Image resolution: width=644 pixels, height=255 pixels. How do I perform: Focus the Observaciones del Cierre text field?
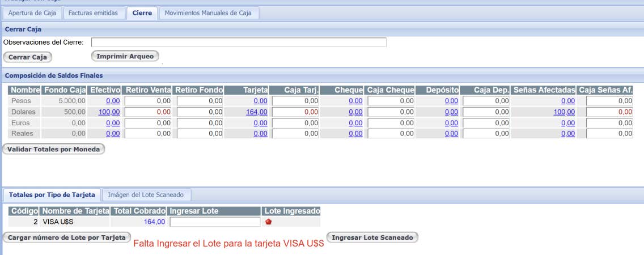coord(239,42)
